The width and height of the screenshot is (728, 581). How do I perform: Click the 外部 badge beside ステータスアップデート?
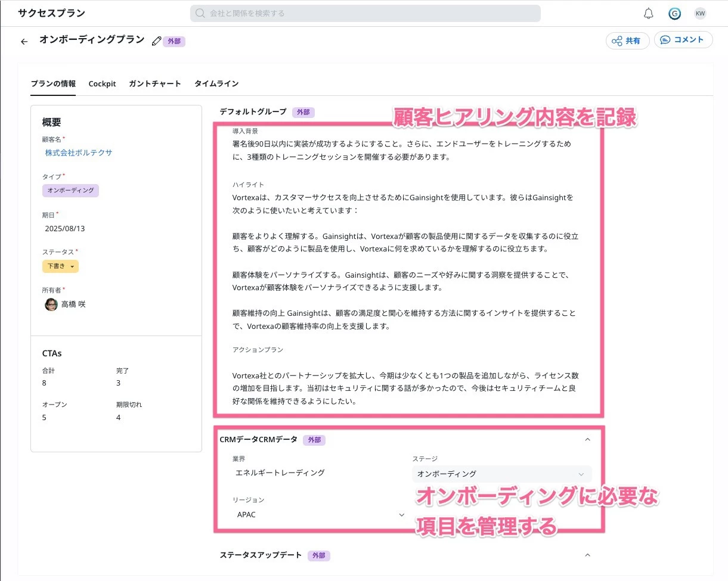[x=319, y=555]
